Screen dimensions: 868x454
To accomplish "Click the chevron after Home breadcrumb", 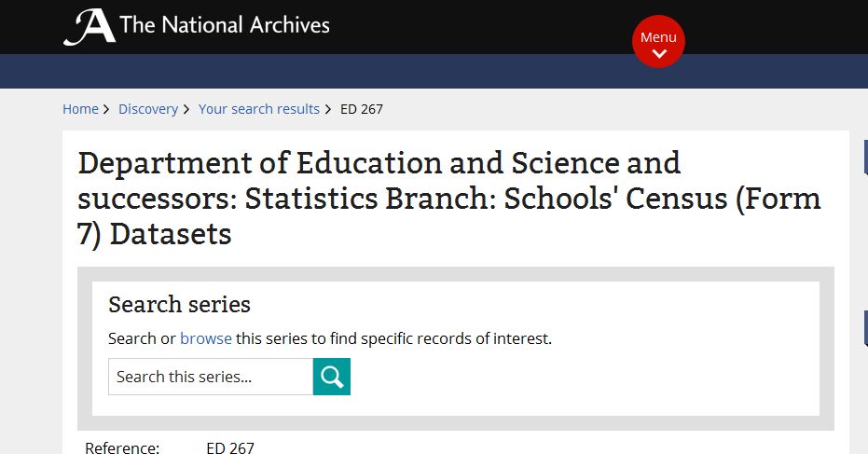I will 106,110.
